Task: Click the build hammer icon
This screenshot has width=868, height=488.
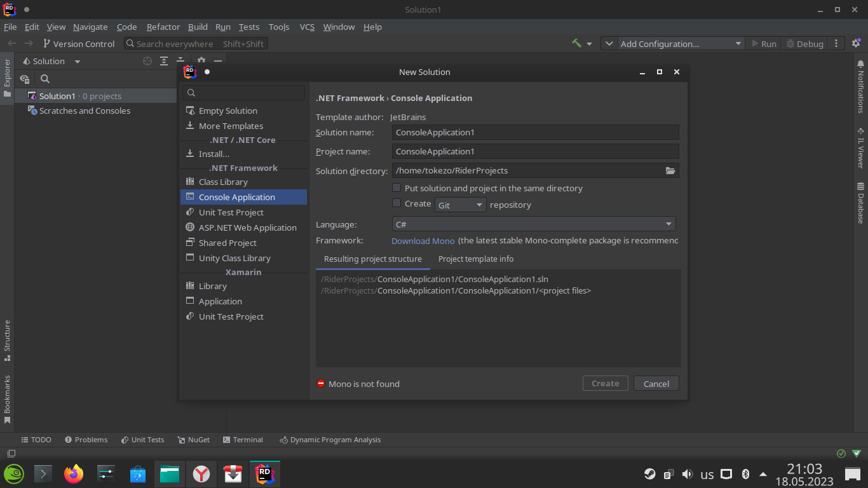Action: click(x=576, y=44)
